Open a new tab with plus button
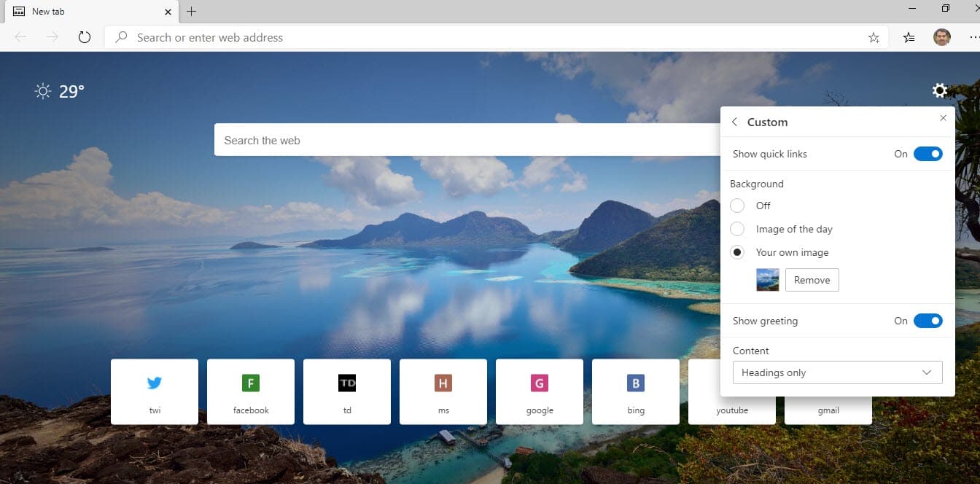 click(x=192, y=11)
